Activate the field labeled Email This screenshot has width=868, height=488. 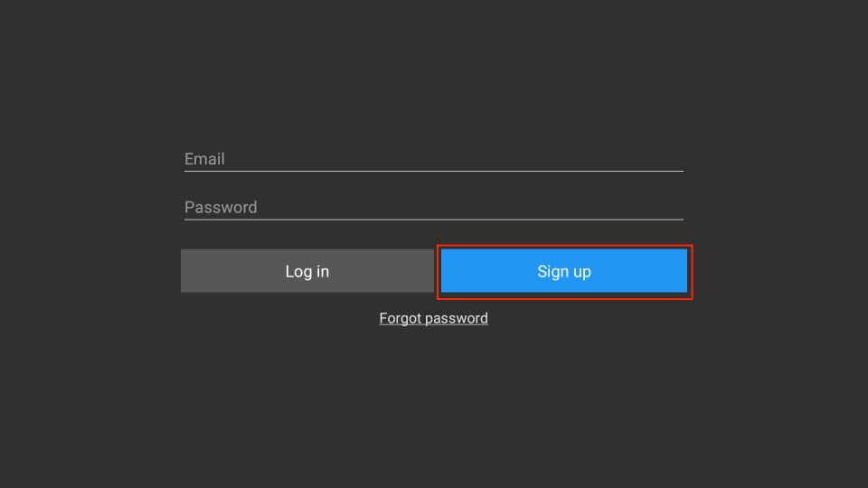[433, 159]
